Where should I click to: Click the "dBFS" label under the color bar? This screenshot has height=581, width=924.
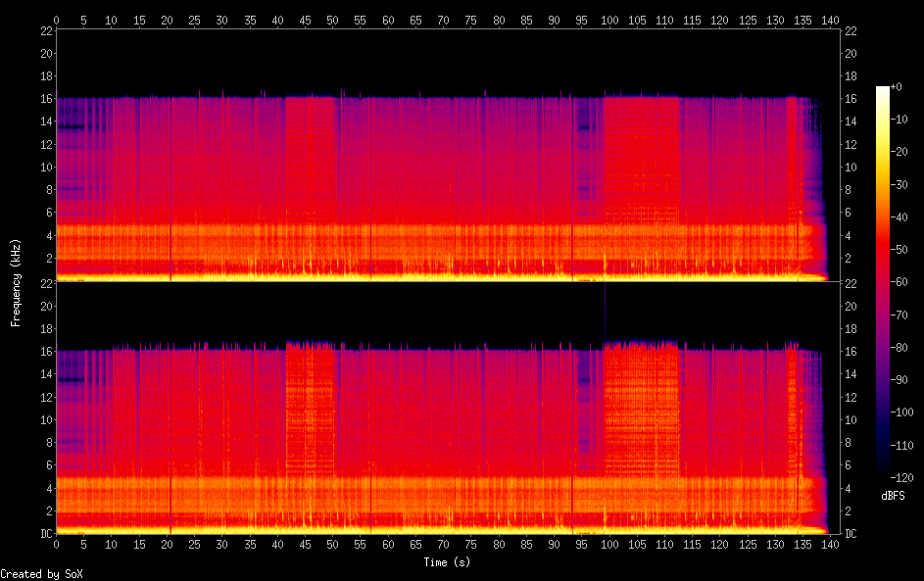click(x=893, y=496)
